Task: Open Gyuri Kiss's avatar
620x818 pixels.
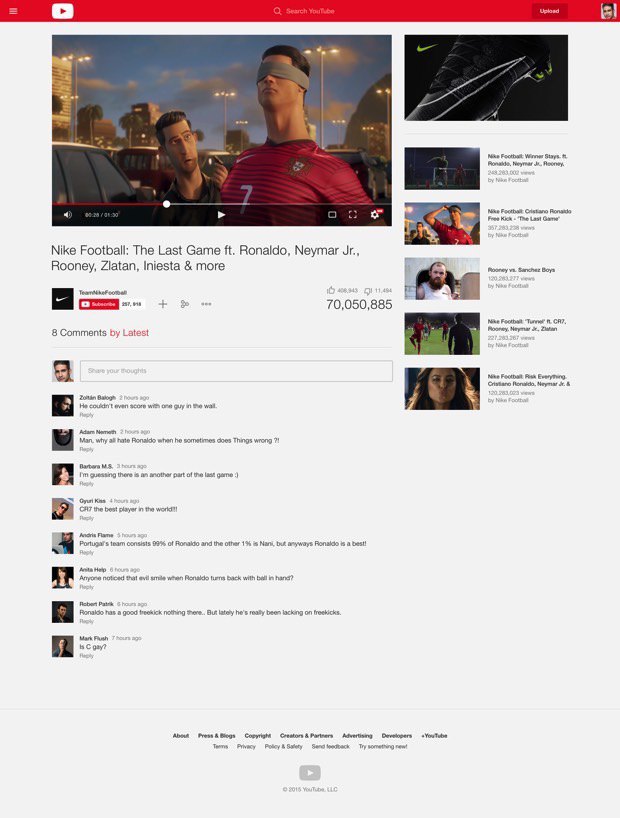Action: 63,509
